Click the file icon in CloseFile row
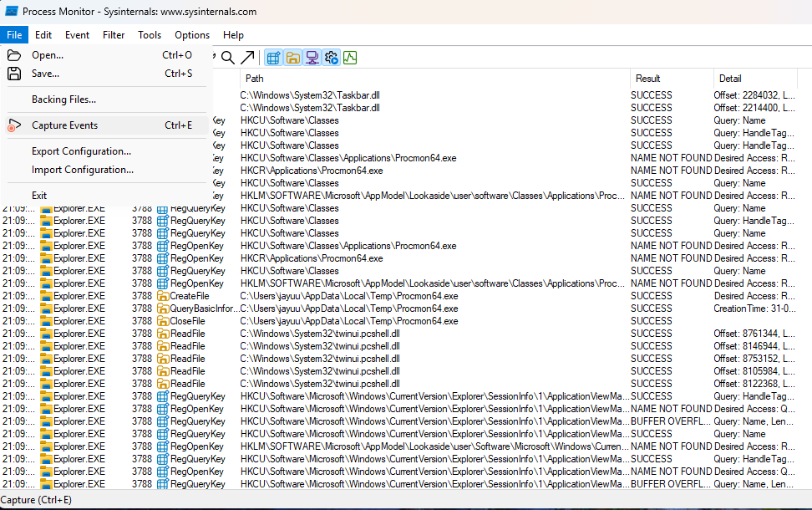The height and width of the screenshot is (510, 812). pyautogui.click(x=163, y=321)
